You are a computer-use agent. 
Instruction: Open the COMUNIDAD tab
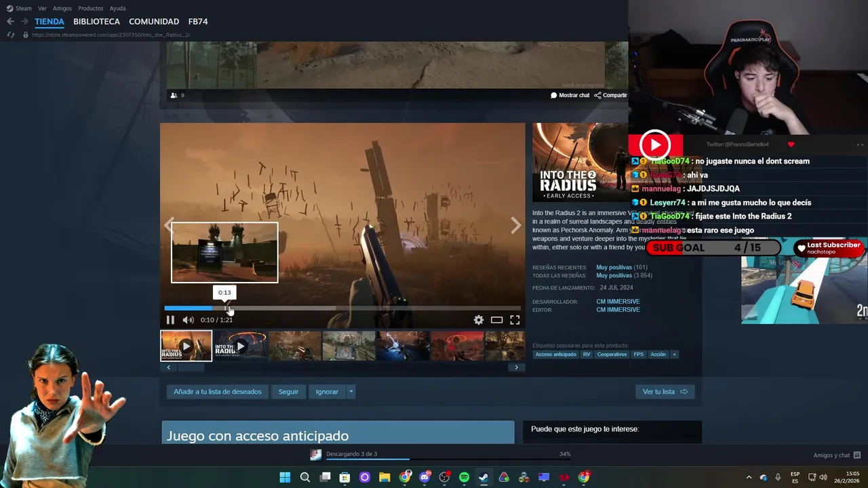154,22
